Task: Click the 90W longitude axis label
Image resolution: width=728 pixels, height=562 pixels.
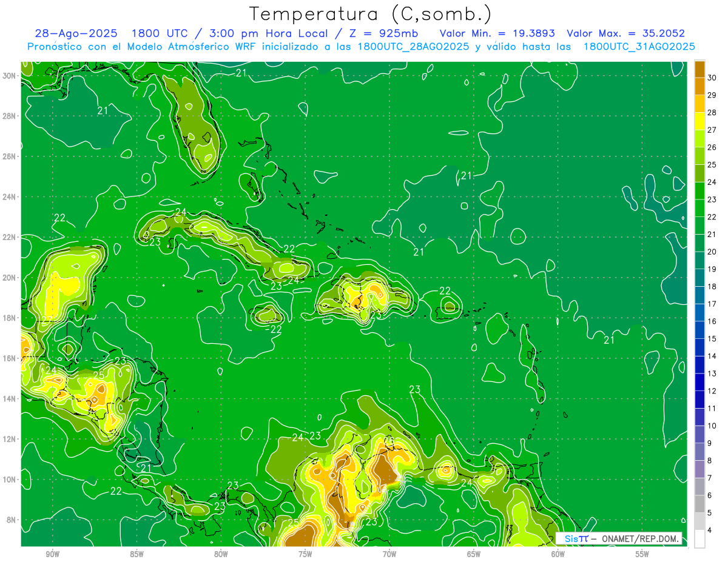Action: pos(53,554)
